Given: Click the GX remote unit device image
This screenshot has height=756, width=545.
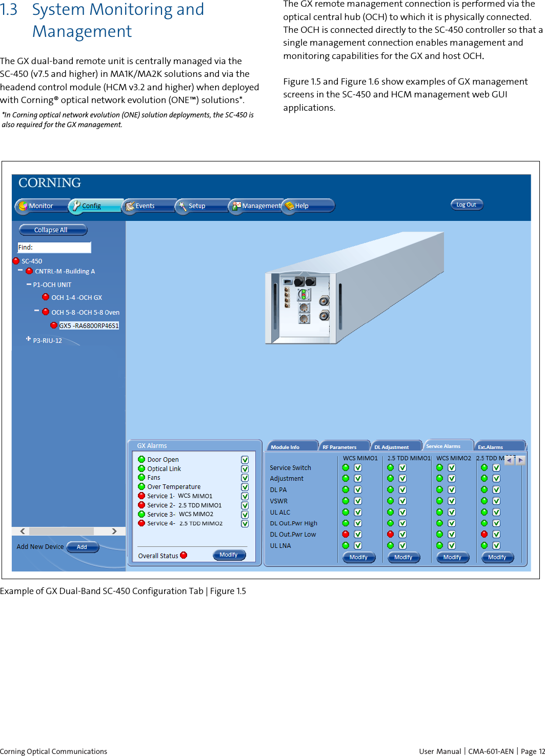Looking at the screenshot, I should click(354, 288).
